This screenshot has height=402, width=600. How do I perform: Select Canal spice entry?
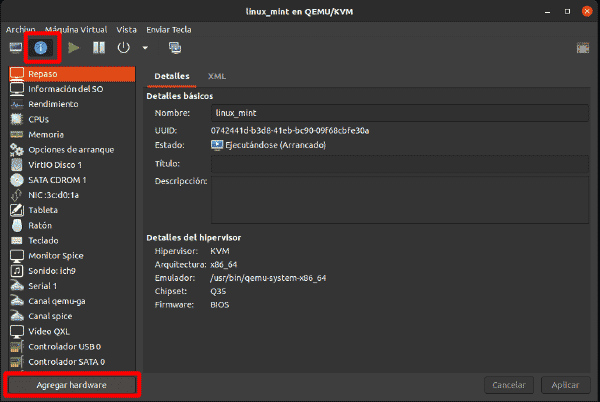[x=72, y=316]
